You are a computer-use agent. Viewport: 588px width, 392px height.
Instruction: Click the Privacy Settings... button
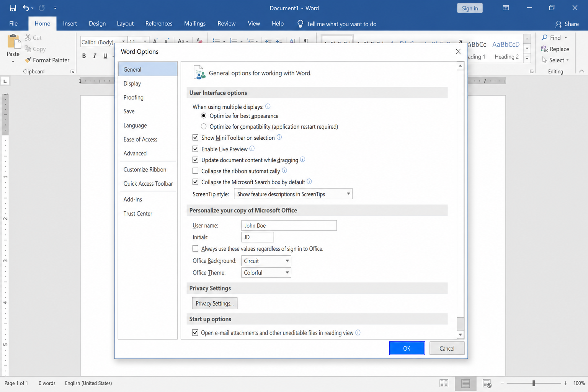215,303
